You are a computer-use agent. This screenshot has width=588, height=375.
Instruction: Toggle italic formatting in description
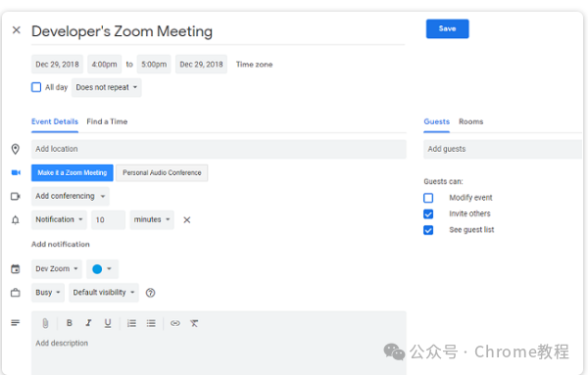88,323
